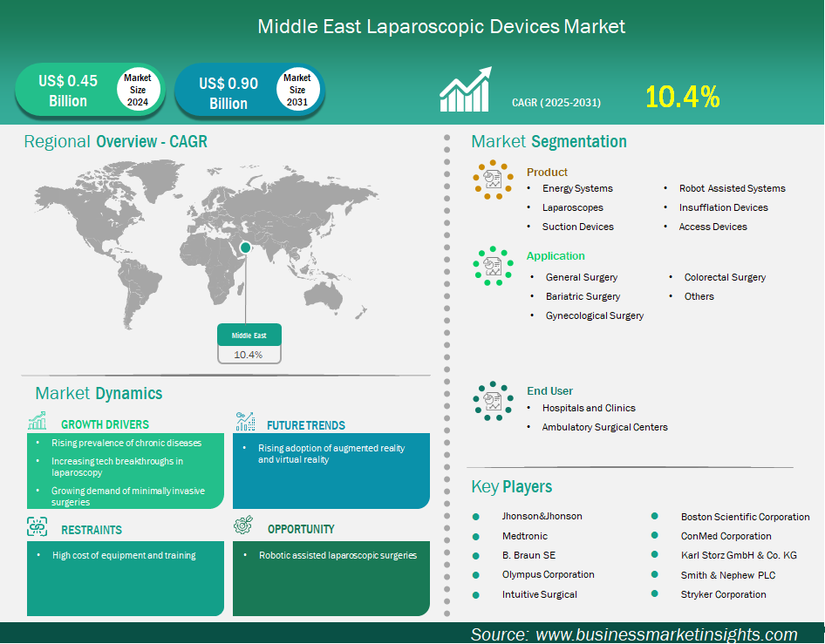
Task: Click Increasing tech breakthroughs in laparoscopy bullet
Action: [118, 467]
